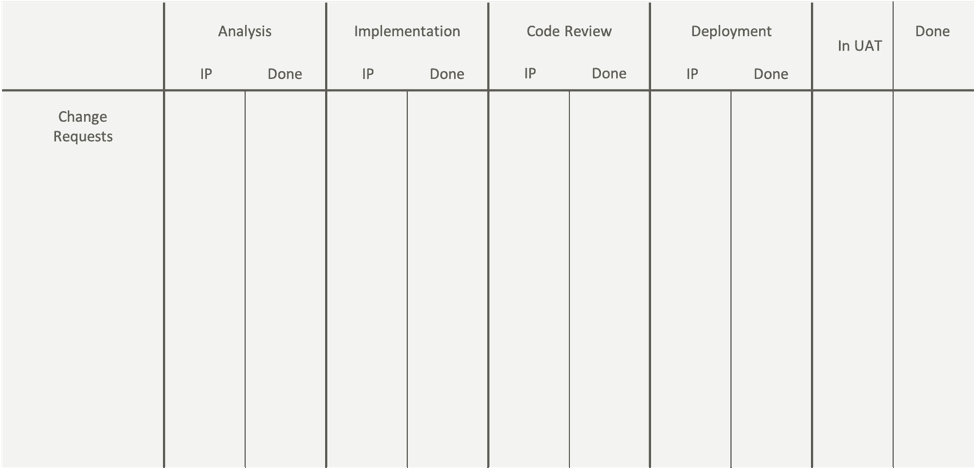Click the empty In UAT cell
This screenshot has width=974, height=468.
coord(853,279)
